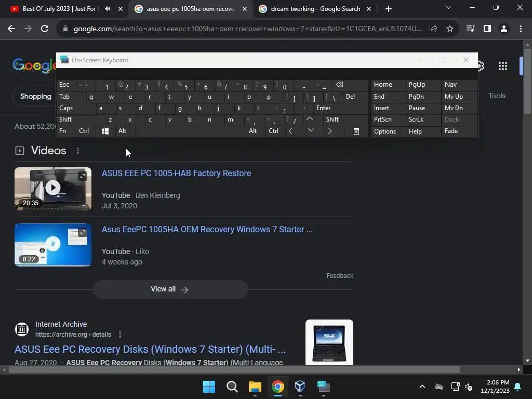Screen dimensions: 532x399
Task: Bookmark this page with star icon
Action: 450,29
